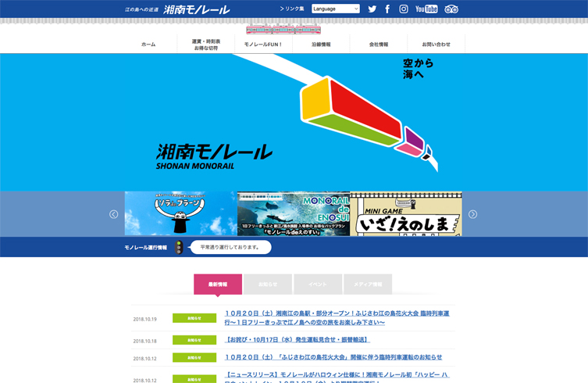This screenshot has height=383, width=588.
Task: Click the 湘南モノレール header logo
Action: 195,9
